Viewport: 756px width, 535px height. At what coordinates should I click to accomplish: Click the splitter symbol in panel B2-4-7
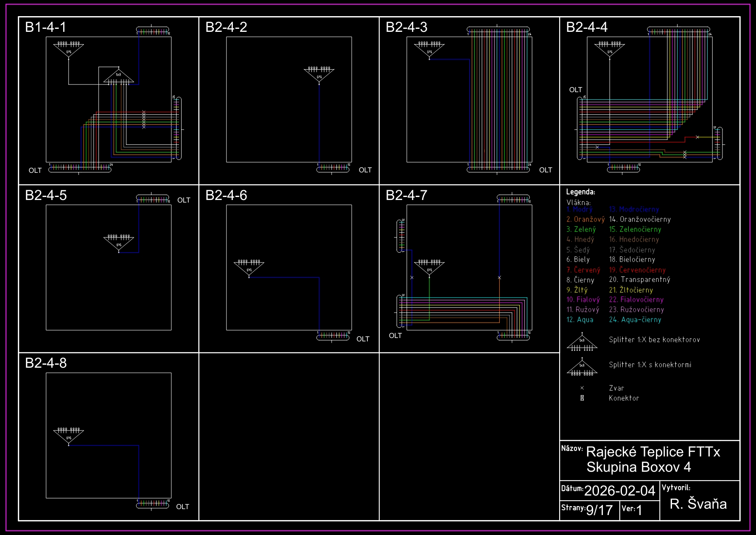click(x=429, y=268)
